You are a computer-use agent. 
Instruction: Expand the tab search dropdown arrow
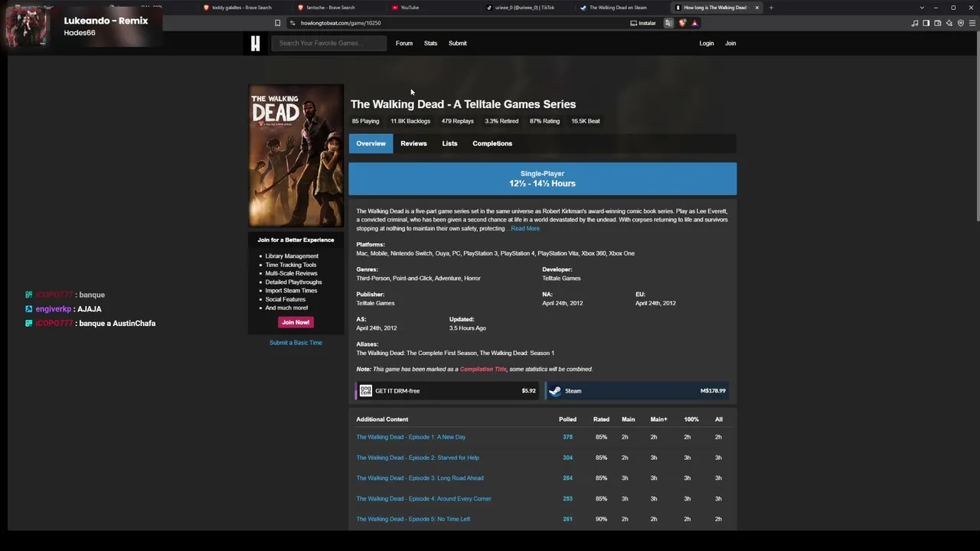click(x=922, y=8)
